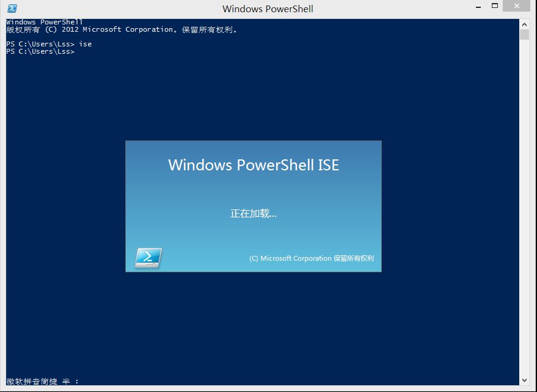This screenshot has height=392, width=537.
Task: Click the '版权所有 (C) 2012 Microsoft Corporation' line
Action: coord(122,29)
